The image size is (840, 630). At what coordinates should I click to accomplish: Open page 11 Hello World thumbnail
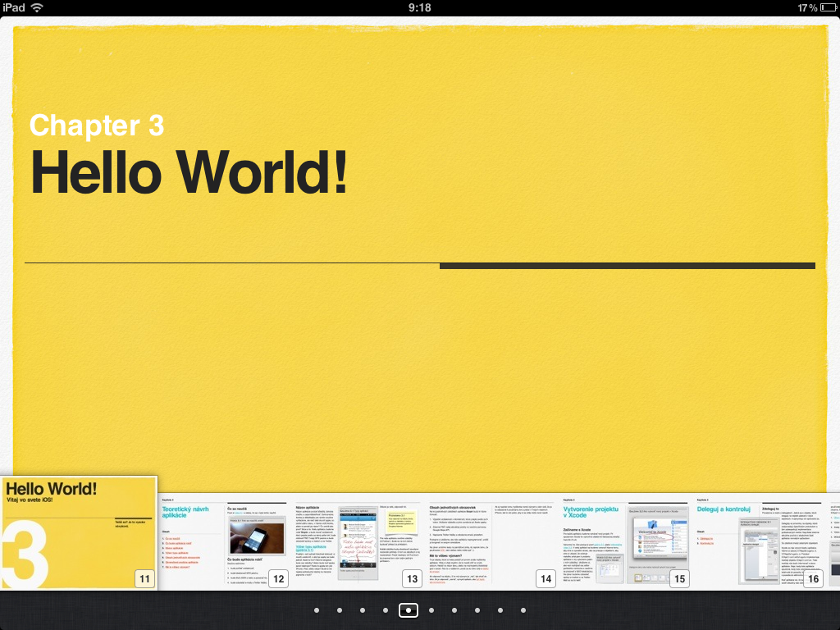pos(79,533)
